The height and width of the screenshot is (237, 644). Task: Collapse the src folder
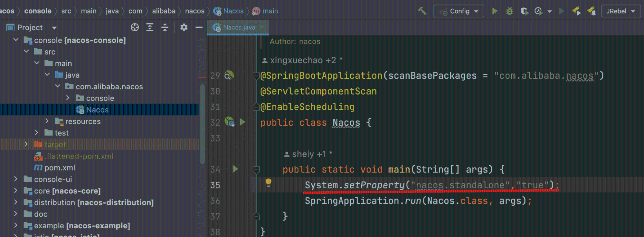coord(26,52)
